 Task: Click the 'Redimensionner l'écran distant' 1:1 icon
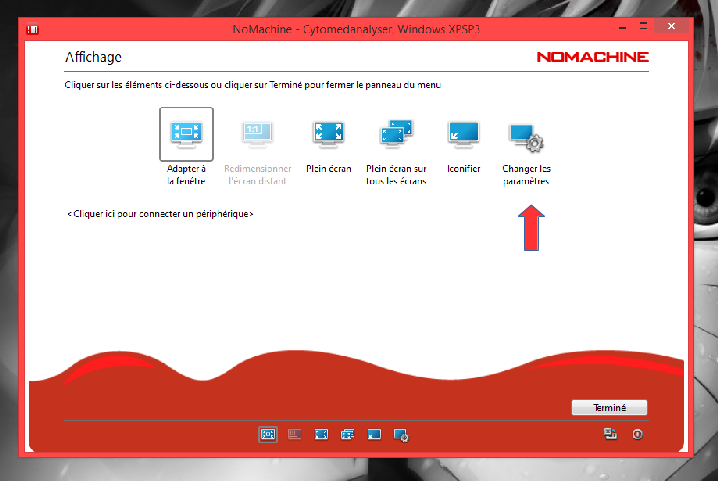257,134
